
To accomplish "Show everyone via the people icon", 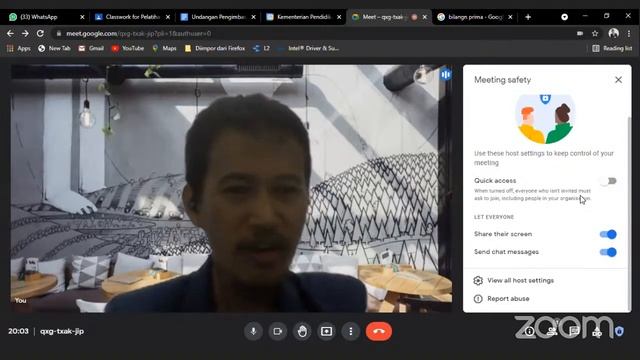I will point(552,331).
